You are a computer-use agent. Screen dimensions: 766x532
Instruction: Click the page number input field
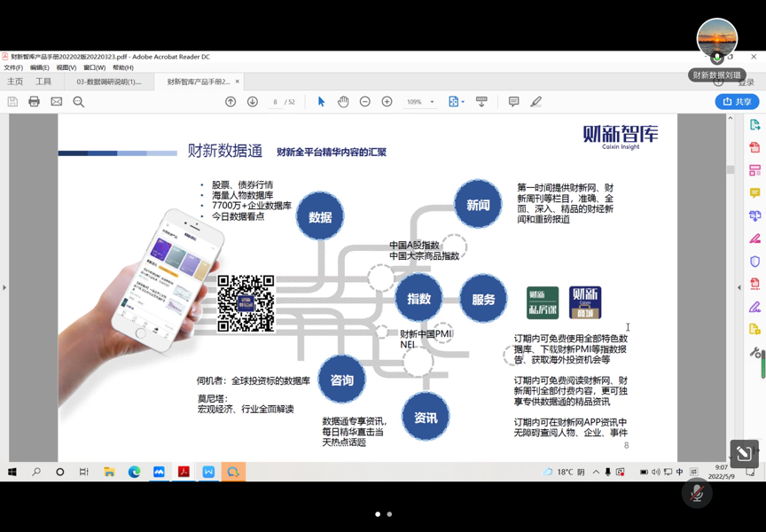(276, 102)
